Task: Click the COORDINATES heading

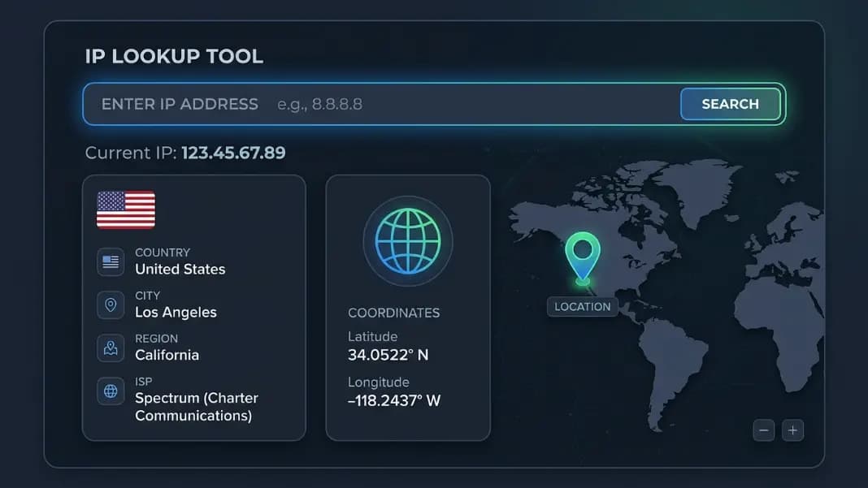Action: coord(394,313)
